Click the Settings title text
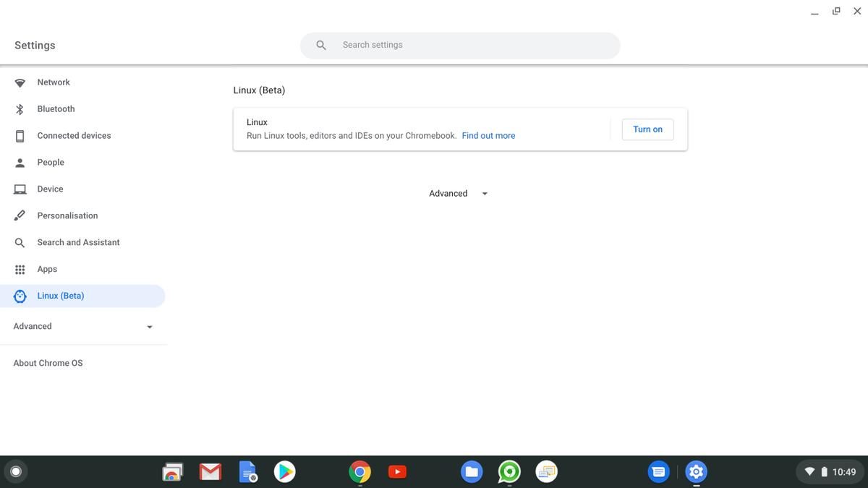 [35, 46]
